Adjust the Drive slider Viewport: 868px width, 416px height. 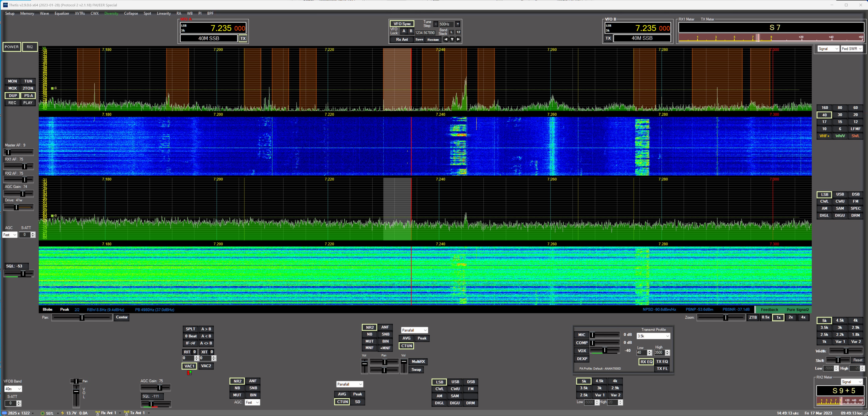point(19,207)
